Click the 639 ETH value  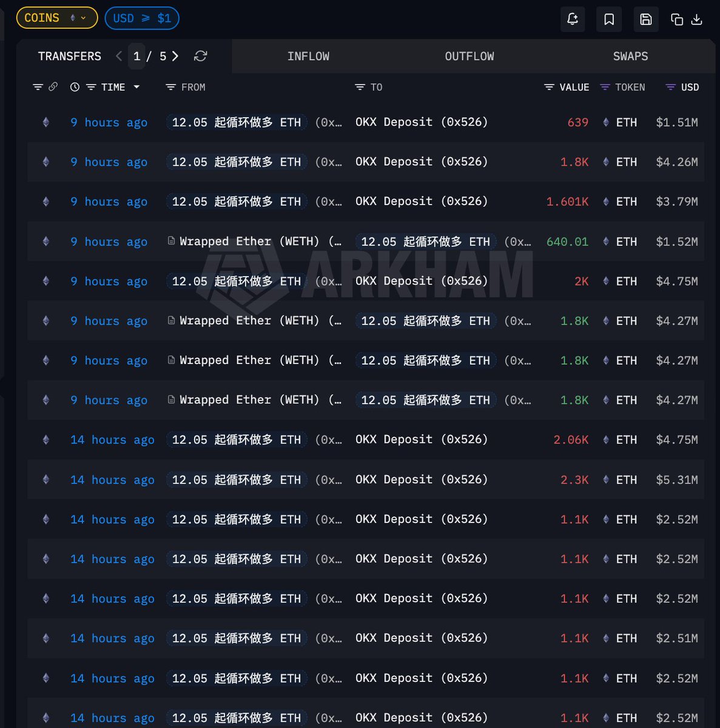point(577,123)
